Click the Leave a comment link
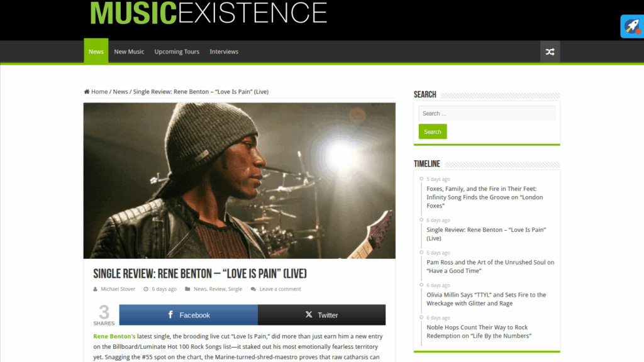644x362 pixels. tap(280, 289)
